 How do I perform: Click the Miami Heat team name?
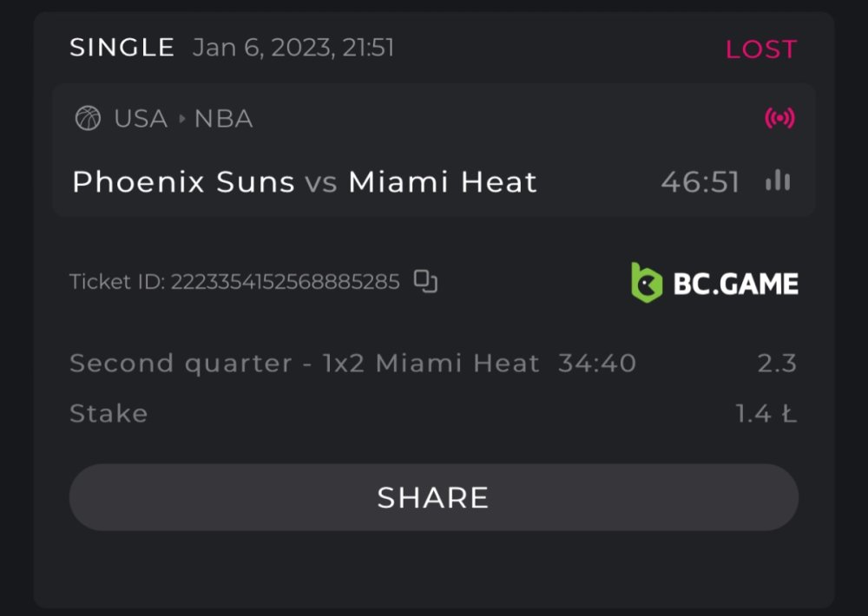pos(443,182)
